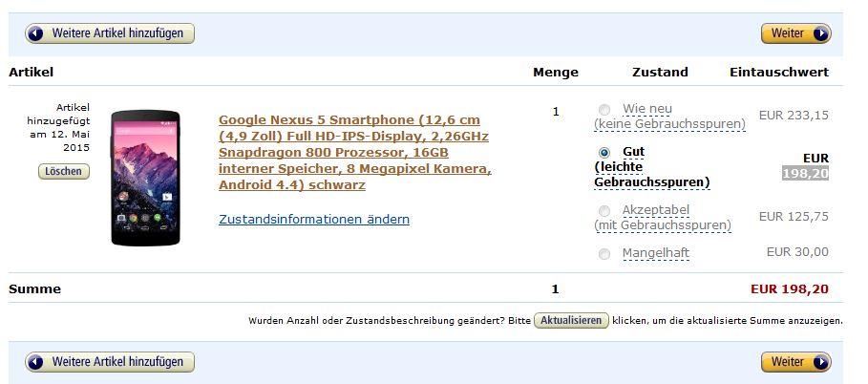
Task: Click the 'Wie neu' condition label link
Action: (647, 109)
